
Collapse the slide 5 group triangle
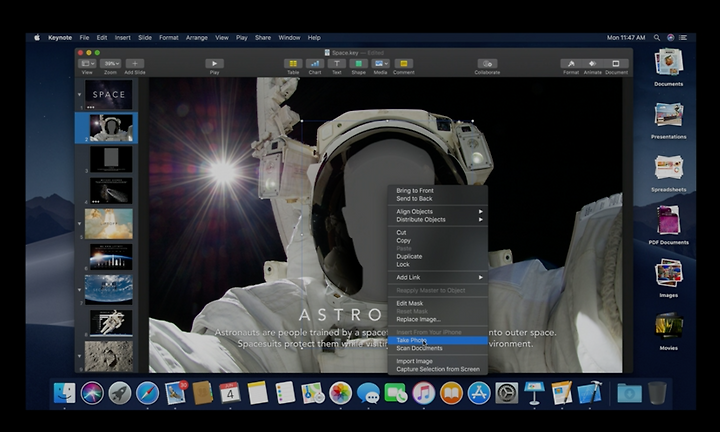point(79,224)
